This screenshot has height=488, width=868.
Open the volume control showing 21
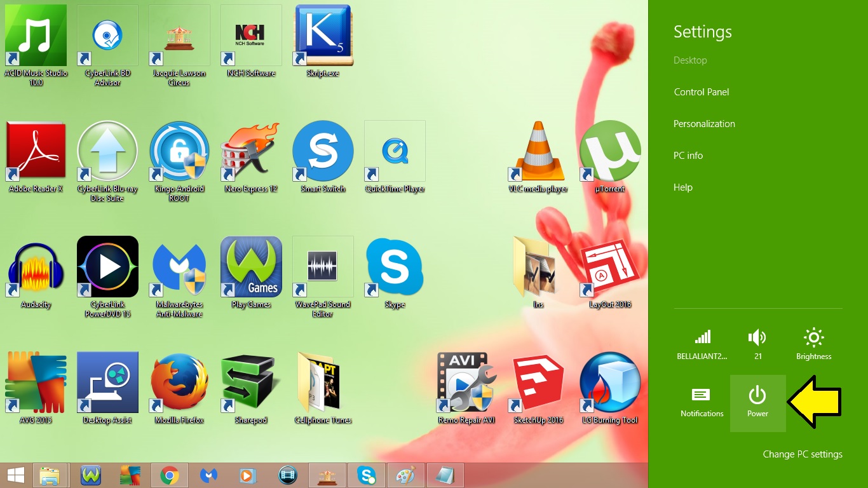pos(758,345)
